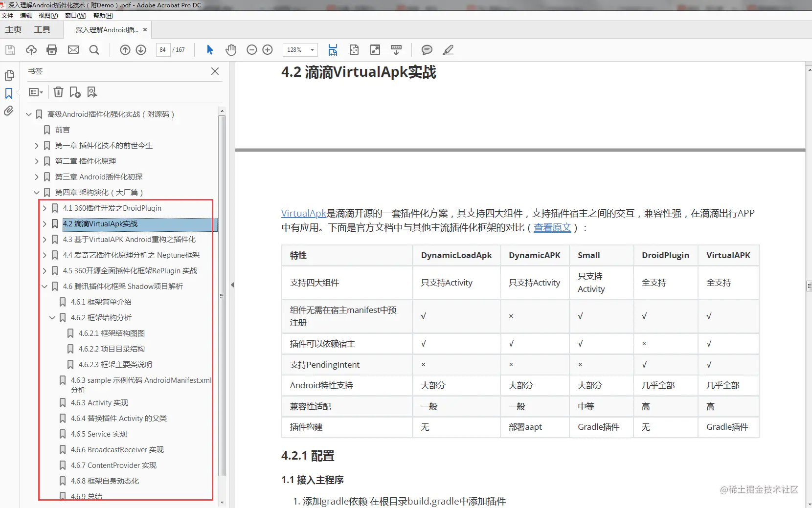Expand 第一章 插件化技术的前世今生 bookmark
812x508 pixels.
point(37,146)
